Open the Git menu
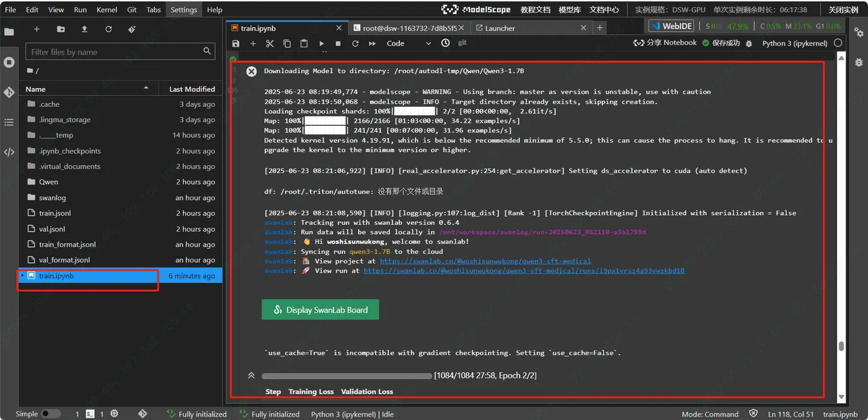The image size is (868, 420). pyautogui.click(x=131, y=10)
